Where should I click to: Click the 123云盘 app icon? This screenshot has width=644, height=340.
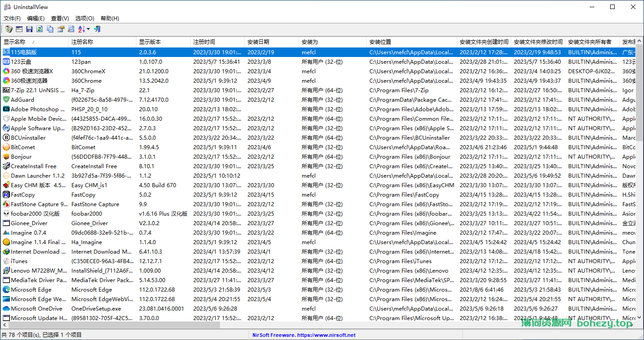[6, 61]
